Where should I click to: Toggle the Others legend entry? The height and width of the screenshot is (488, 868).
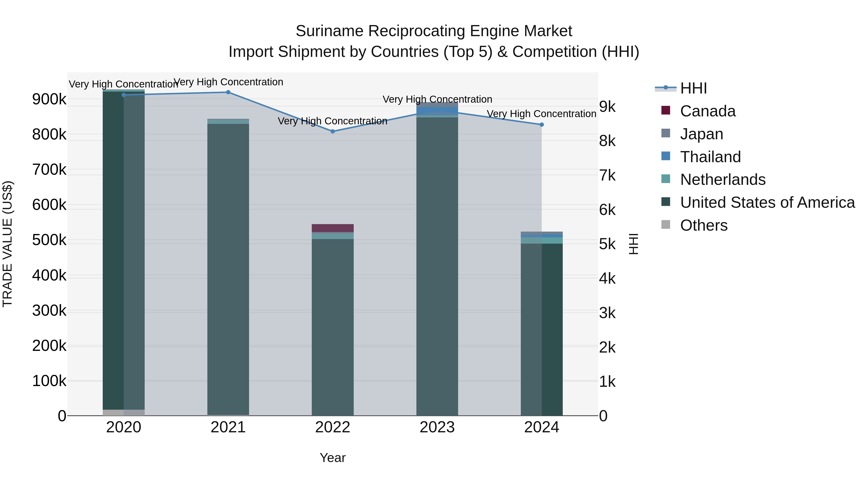pos(695,225)
